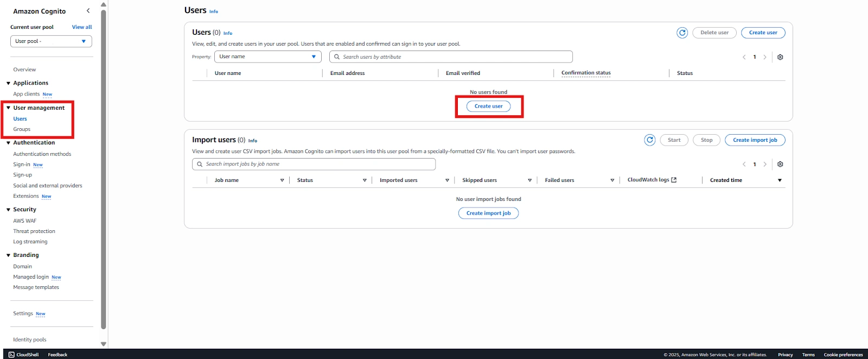Open Info link beside Import users
The image size is (868, 359).
[x=253, y=141]
